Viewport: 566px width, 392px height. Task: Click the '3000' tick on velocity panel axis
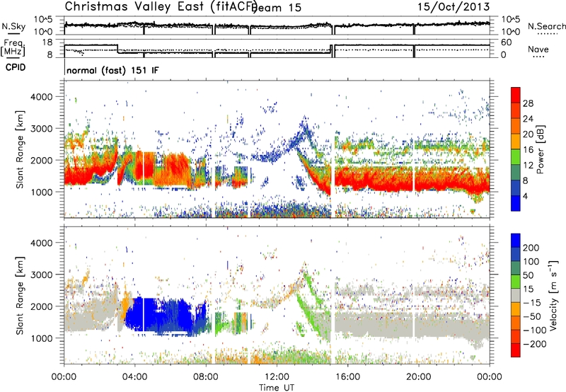pos(42,275)
